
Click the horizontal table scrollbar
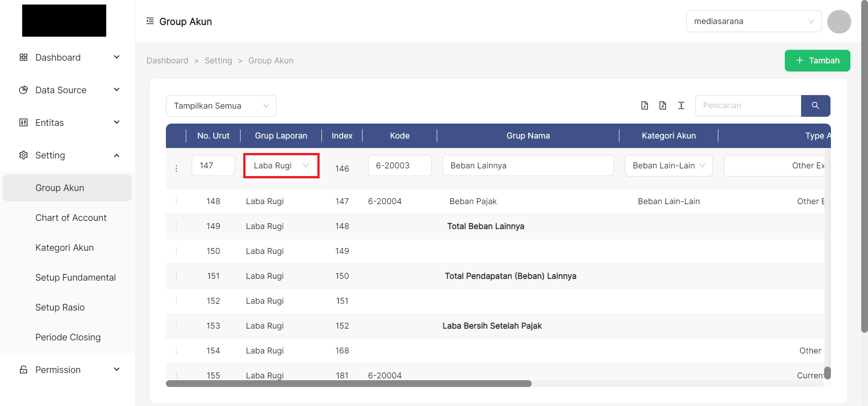click(349, 384)
